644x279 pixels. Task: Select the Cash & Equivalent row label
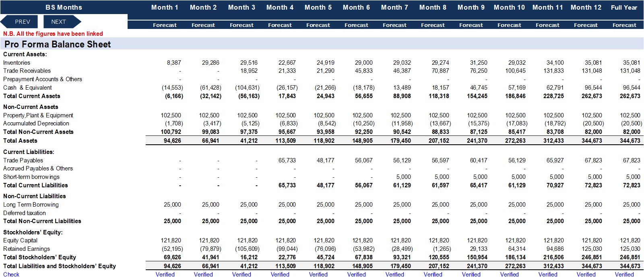click(x=27, y=88)
